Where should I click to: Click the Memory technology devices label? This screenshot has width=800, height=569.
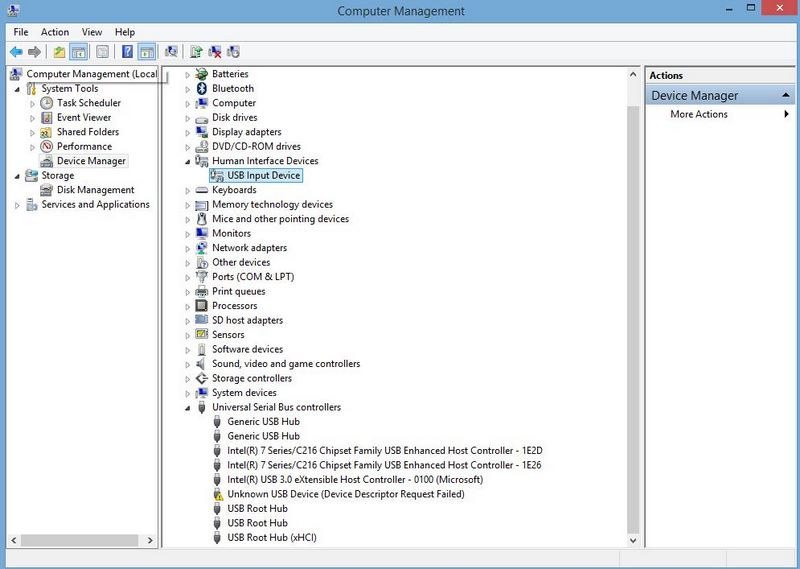click(272, 204)
